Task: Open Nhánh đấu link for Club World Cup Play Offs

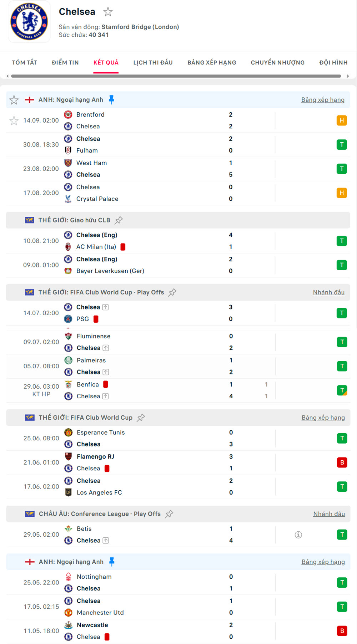Action: click(x=328, y=292)
